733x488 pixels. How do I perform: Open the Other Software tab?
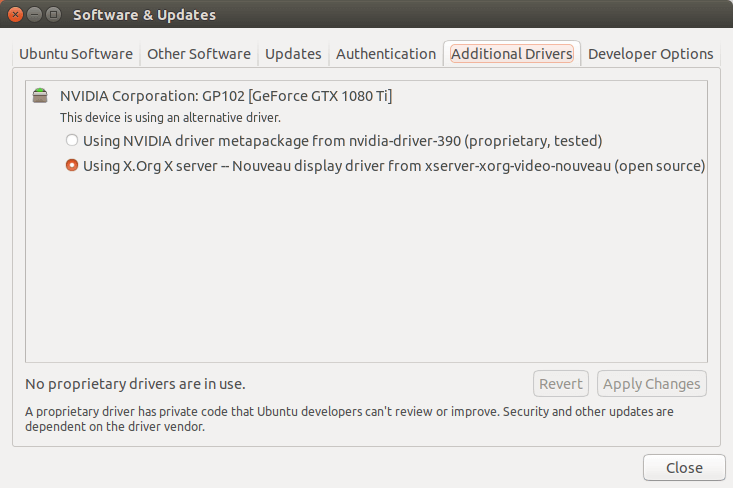pyautogui.click(x=199, y=54)
